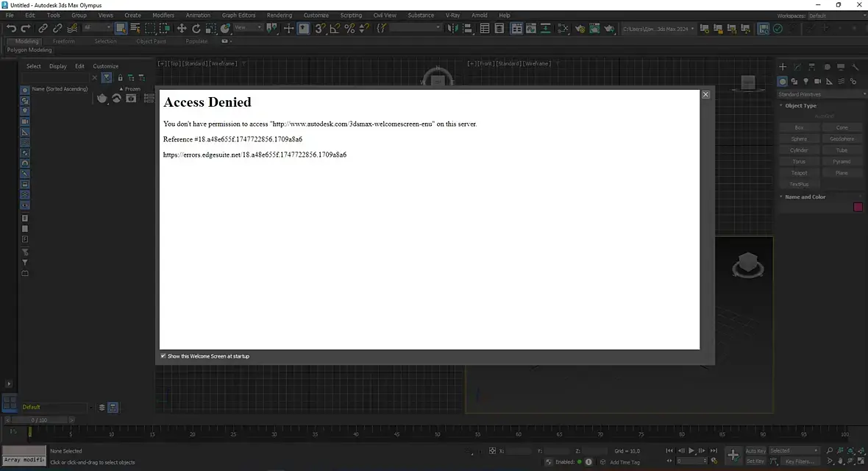This screenshot has height=471, width=868.
Task: Collapse the Object Type rollout
Action: (x=800, y=105)
